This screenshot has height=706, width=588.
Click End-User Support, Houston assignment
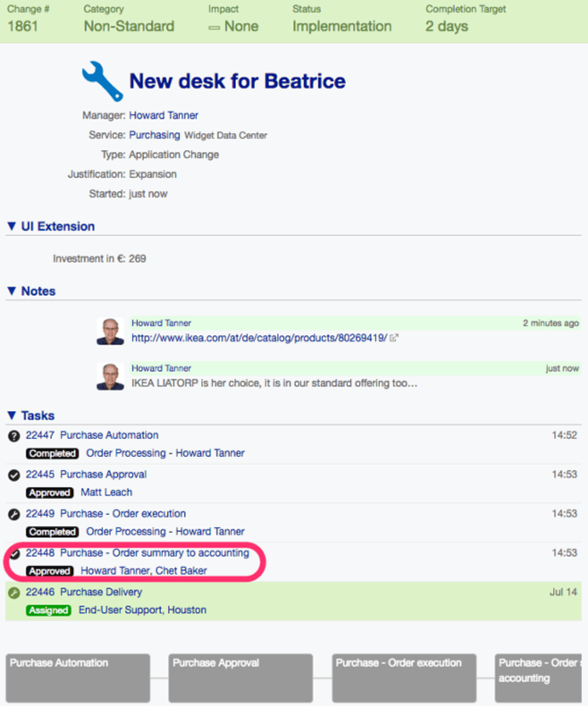tap(142, 610)
